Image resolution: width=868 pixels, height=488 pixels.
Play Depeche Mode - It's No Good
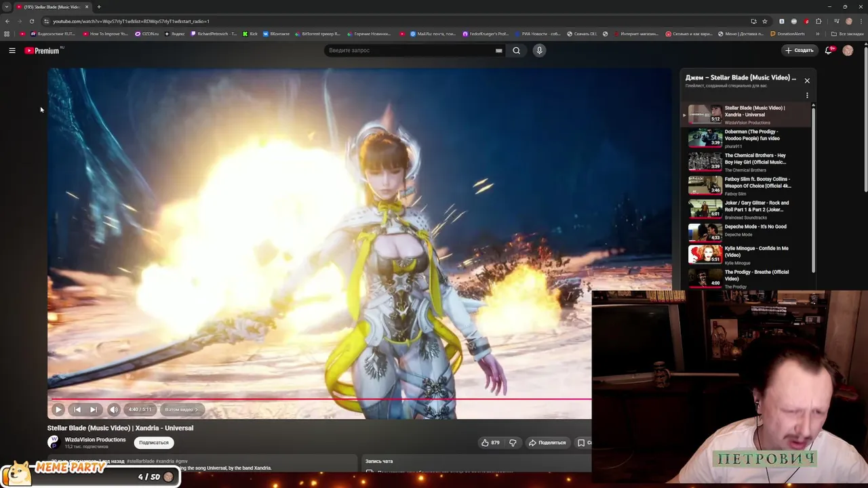pos(747,232)
